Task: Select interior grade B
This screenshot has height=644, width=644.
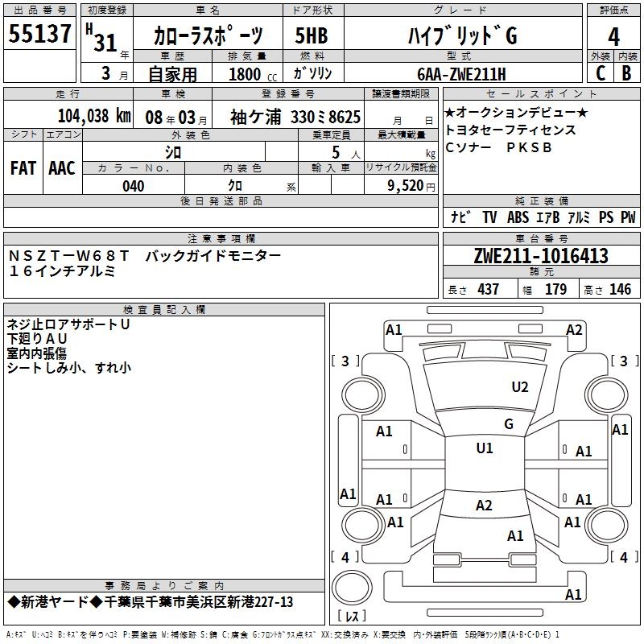Action: click(x=626, y=73)
